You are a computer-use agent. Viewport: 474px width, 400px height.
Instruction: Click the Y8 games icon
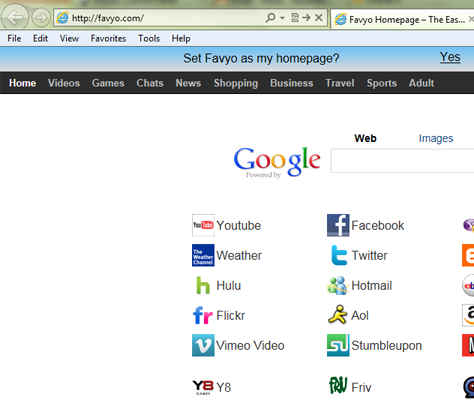[x=203, y=387]
